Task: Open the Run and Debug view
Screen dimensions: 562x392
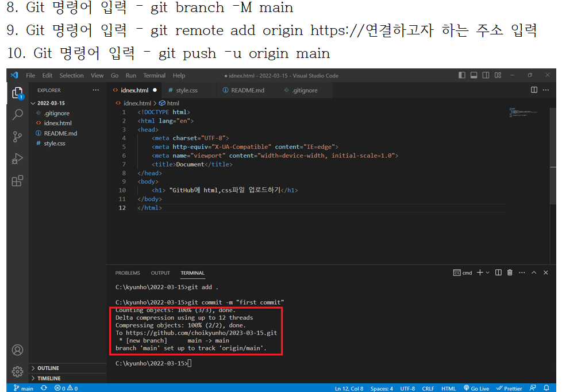Action: pos(17,158)
